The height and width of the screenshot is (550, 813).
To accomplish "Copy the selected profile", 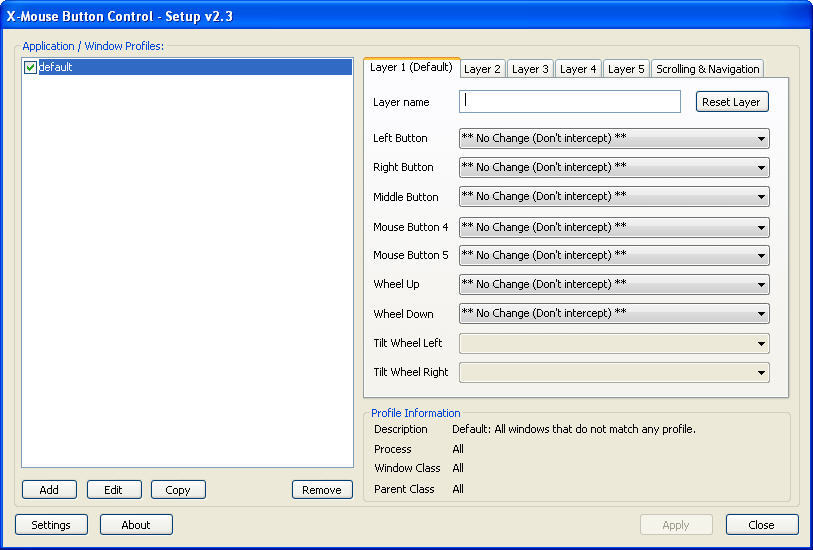I will [178, 490].
